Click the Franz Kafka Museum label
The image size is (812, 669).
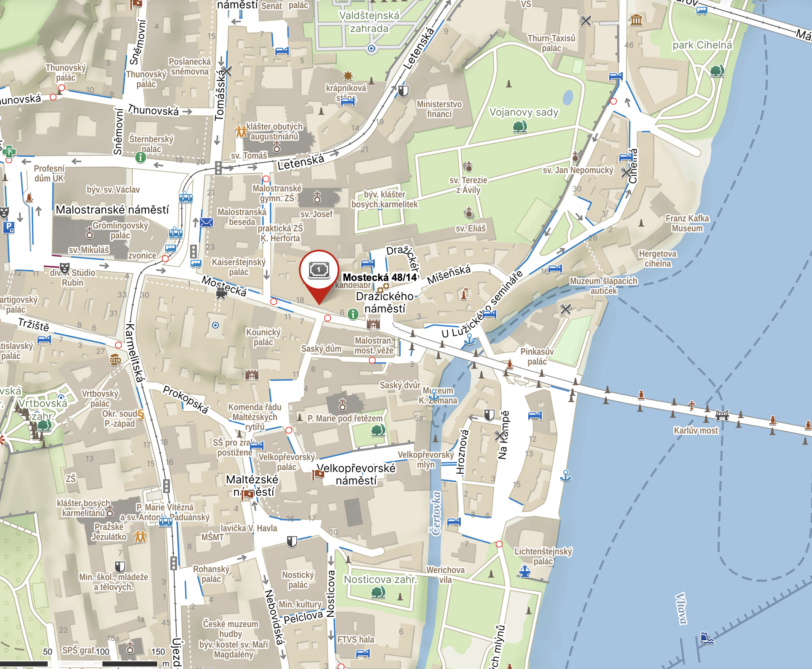(x=687, y=224)
